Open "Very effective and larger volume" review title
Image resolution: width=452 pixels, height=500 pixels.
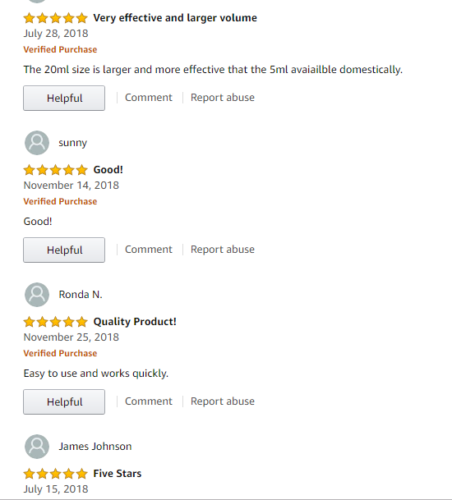tap(175, 18)
